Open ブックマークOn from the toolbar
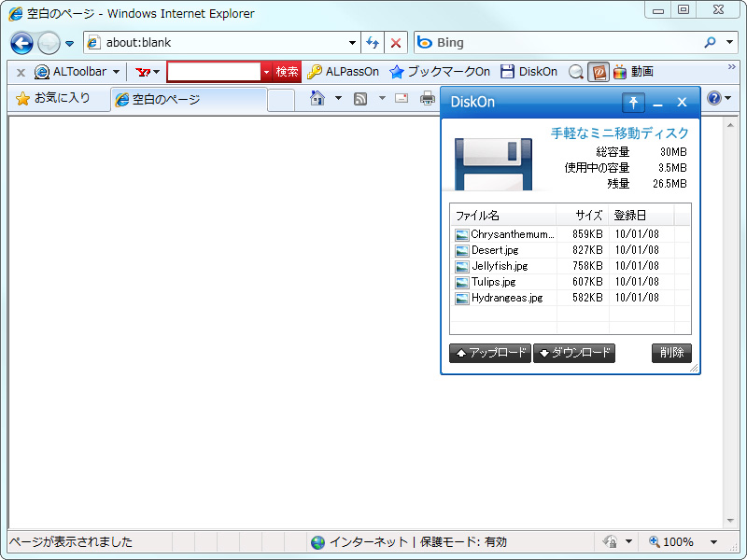 (x=439, y=72)
